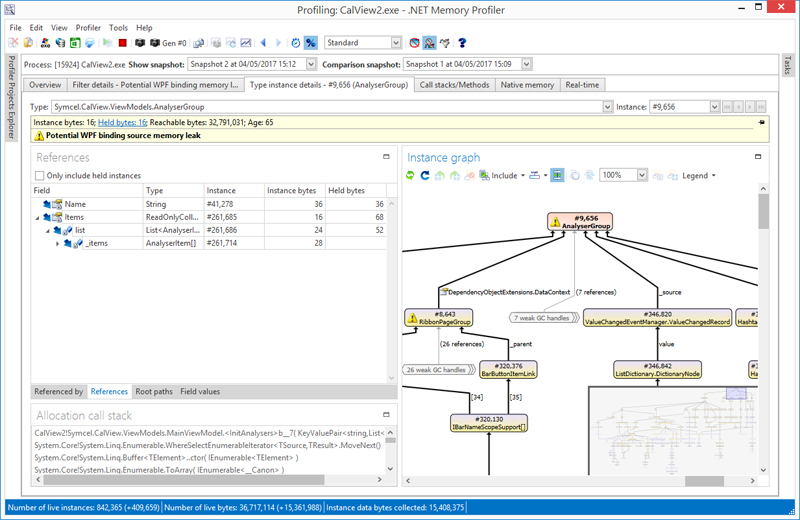Open the Comparison snapshot dropdown

pyautogui.click(x=527, y=64)
